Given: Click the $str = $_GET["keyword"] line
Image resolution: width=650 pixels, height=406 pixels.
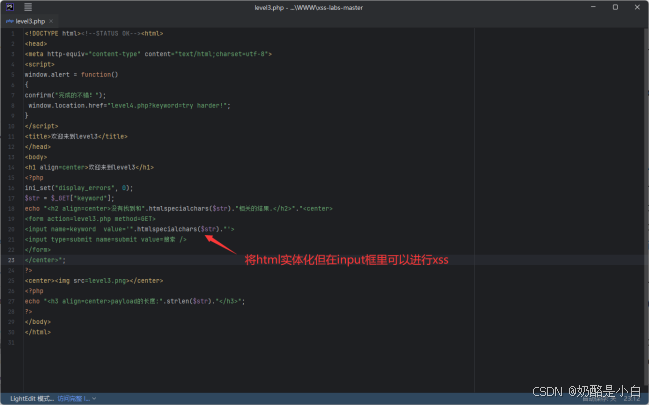Looking at the screenshot, I should click(69, 198).
